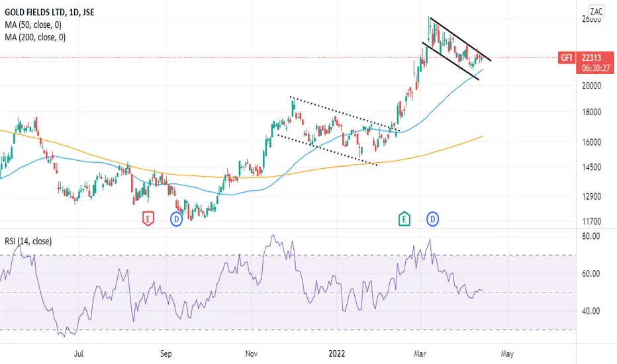Click the red E earnings marker
The width and height of the screenshot is (617, 364).
[x=148, y=218]
